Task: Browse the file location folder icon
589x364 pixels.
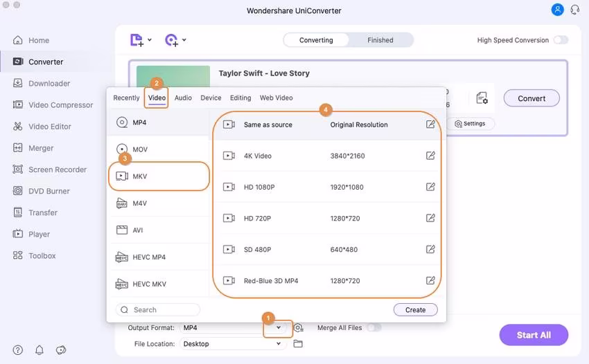Action: point(298,343)
